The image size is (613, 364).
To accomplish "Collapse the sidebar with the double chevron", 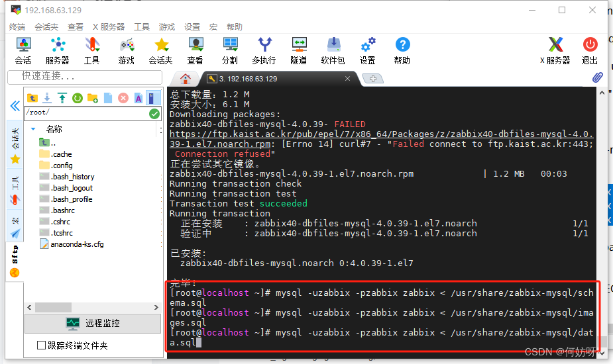I will coord(15,106).
